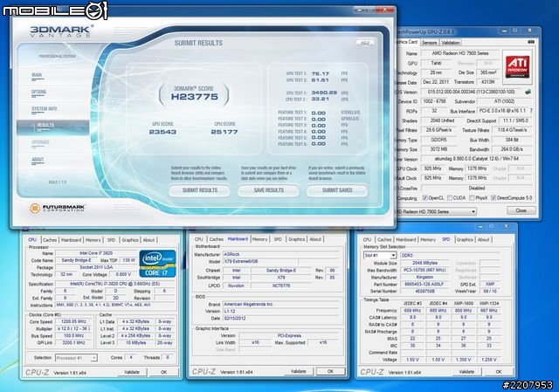Open Mainboard tab in CPU-Z SPD window
This screenshot has width=559, height=392.
click(406, 239)
